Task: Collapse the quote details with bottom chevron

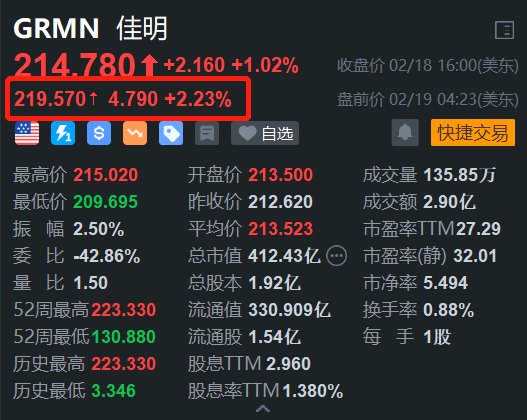Action: click(263, 409)
